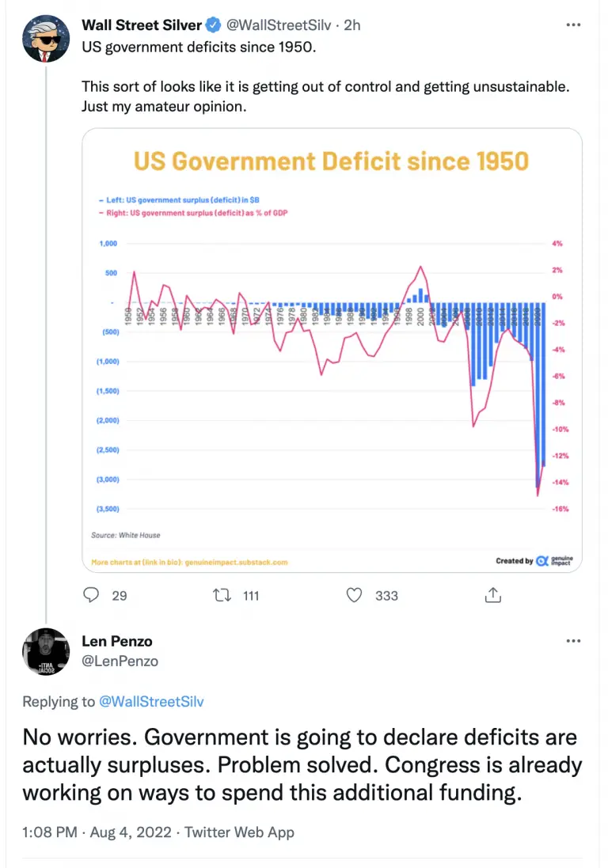Click the Len Penzo display name

click(117, 641)
